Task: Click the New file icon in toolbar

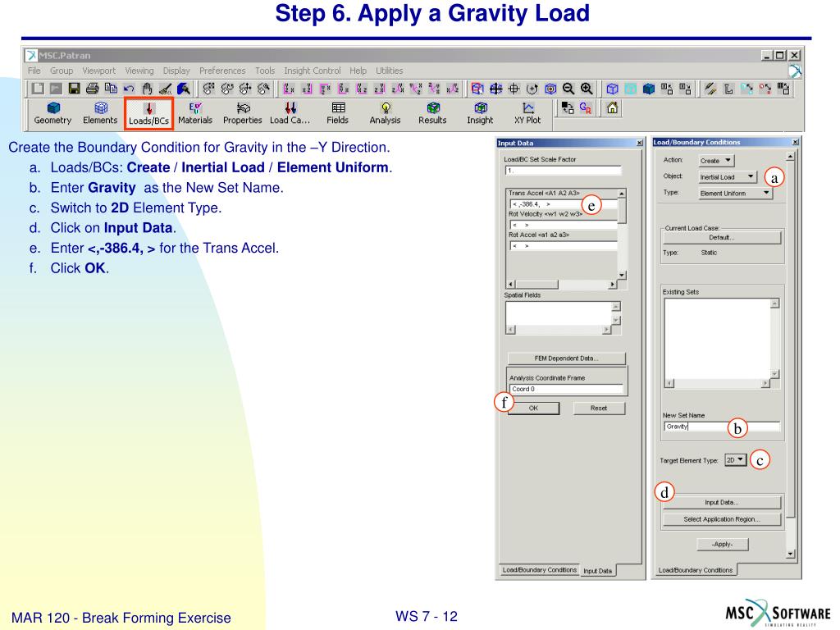Action: tap(38, 89)
